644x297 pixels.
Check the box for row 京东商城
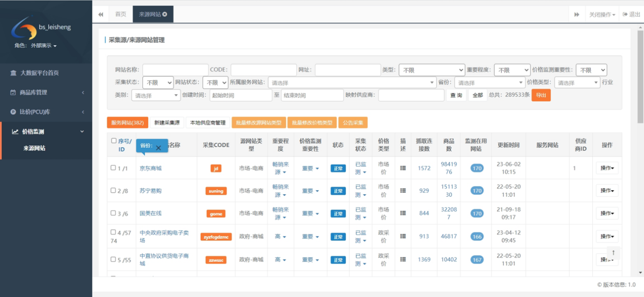(x=113, y=168)
